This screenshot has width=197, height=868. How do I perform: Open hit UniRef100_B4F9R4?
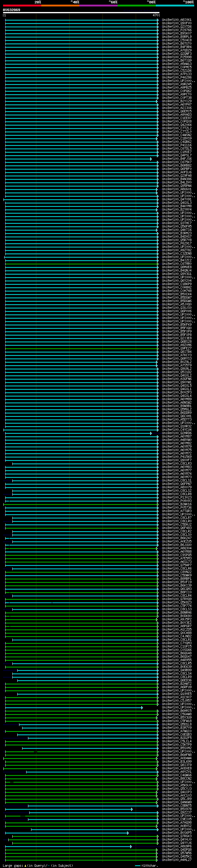[x=176, y=47]
